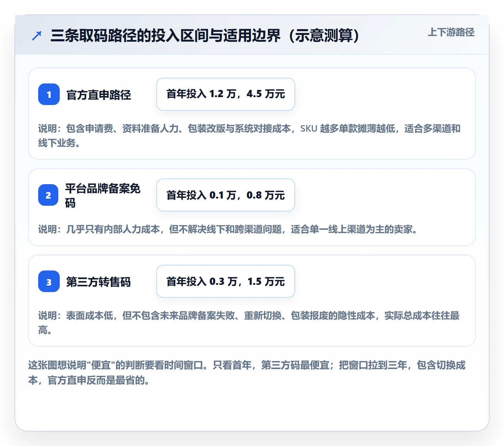Viewport: 504px width, 446px height.
Task: Click the description starting 说明：表面成本低
Action: (249, 323)
